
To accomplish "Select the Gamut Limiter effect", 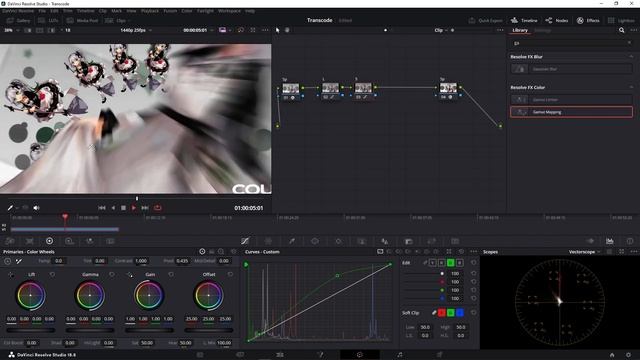I will pos(571,100).
